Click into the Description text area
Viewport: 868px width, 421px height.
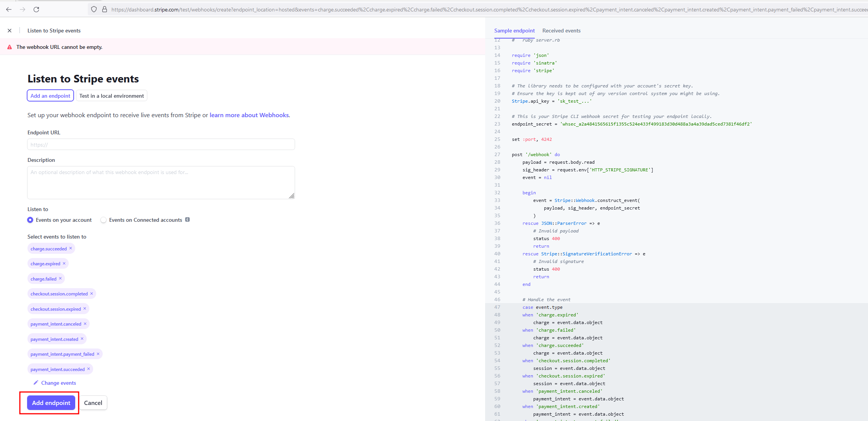coord(161,182)
